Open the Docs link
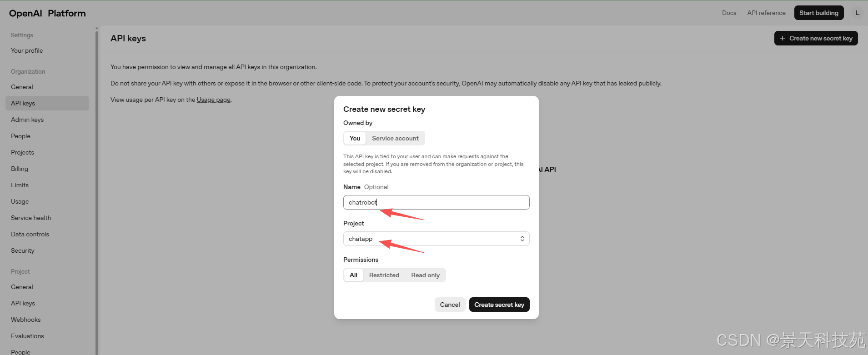The width and height of the screenshot is (868, 355). [729, 13]
